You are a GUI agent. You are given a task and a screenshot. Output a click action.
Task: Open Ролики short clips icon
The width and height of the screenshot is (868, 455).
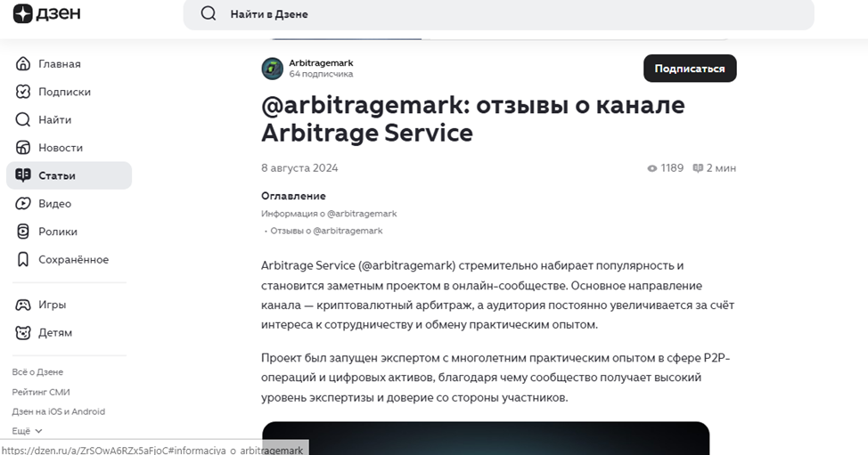tap(22, 232)
